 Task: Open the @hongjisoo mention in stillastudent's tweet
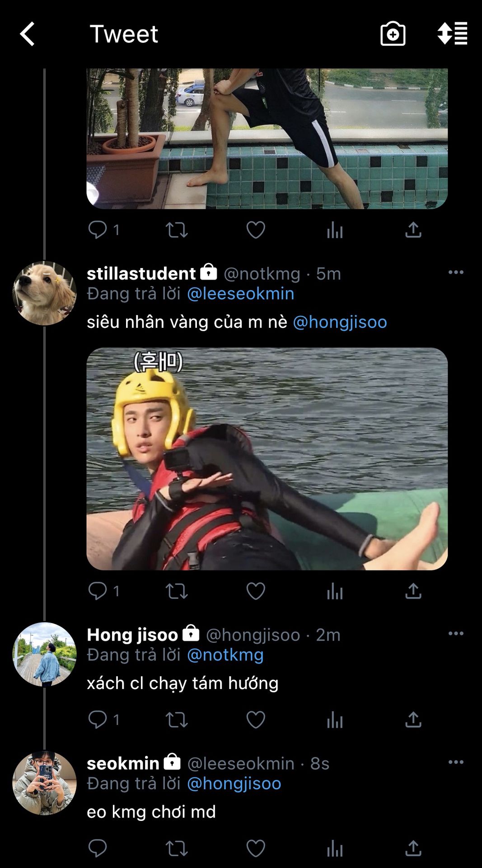pos(340,322)
